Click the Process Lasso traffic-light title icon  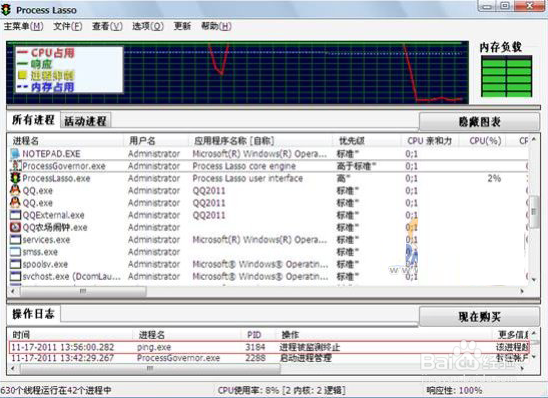[6, 10]
